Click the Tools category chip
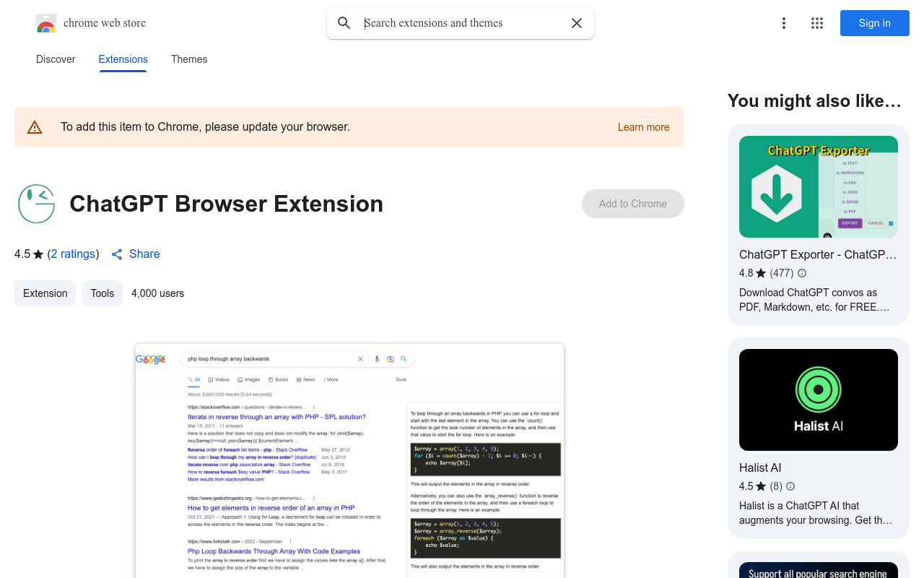Viewport: 924px width, 578px height. point(103,293)
